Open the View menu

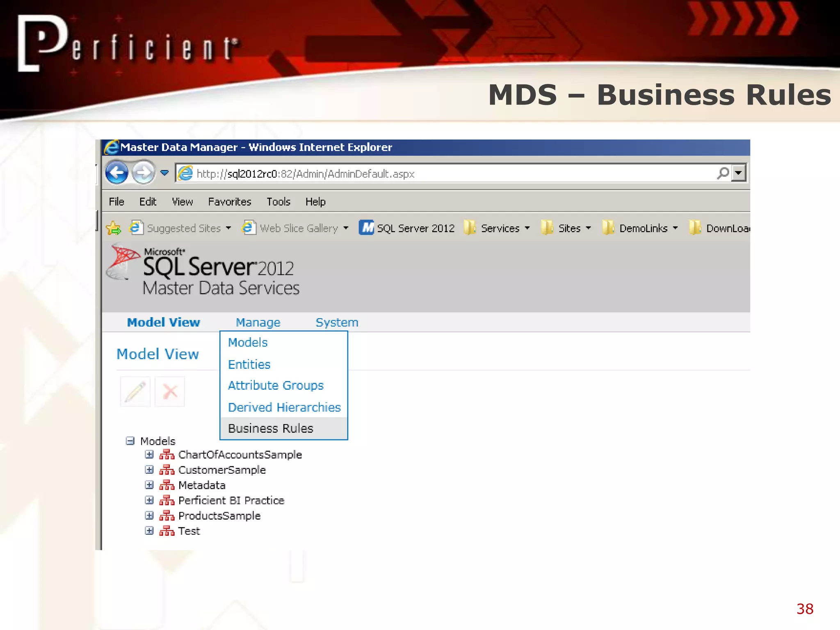tap(182, 202)
